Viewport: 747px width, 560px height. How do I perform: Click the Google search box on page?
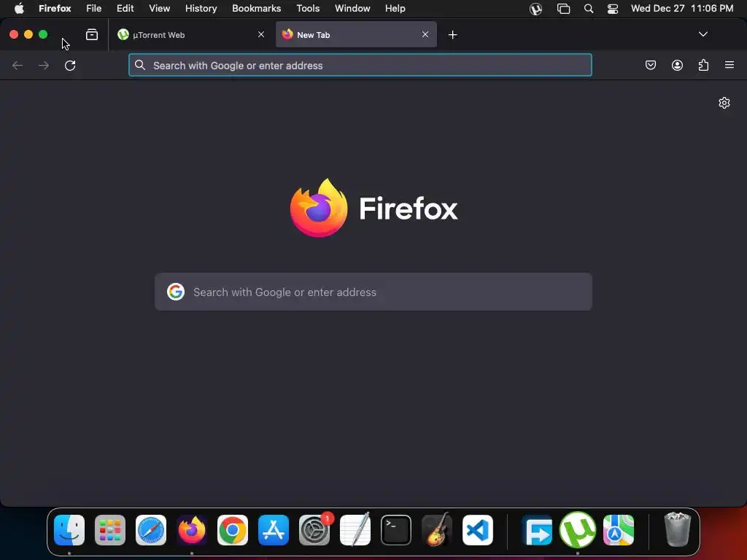373,292
